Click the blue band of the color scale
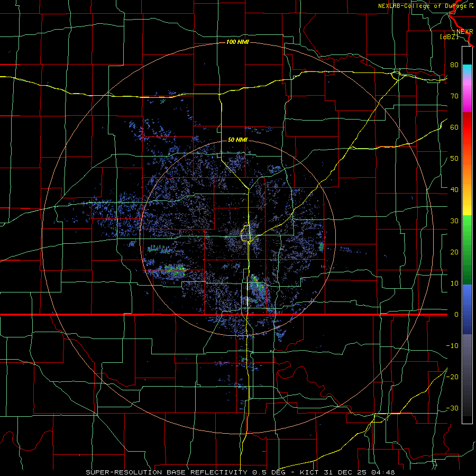This screenshot has width=476, height=476. point(467,309)
